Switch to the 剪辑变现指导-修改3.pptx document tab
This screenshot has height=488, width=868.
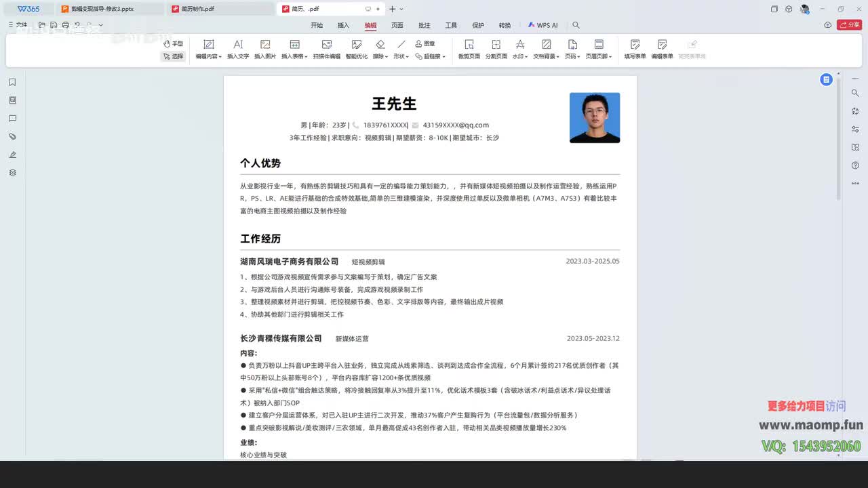pyautogui.click(x=108, y=9)
